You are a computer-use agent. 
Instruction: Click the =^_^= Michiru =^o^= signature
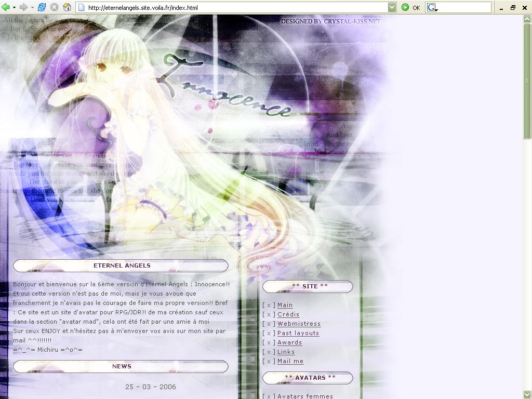[x=48, y=350]
